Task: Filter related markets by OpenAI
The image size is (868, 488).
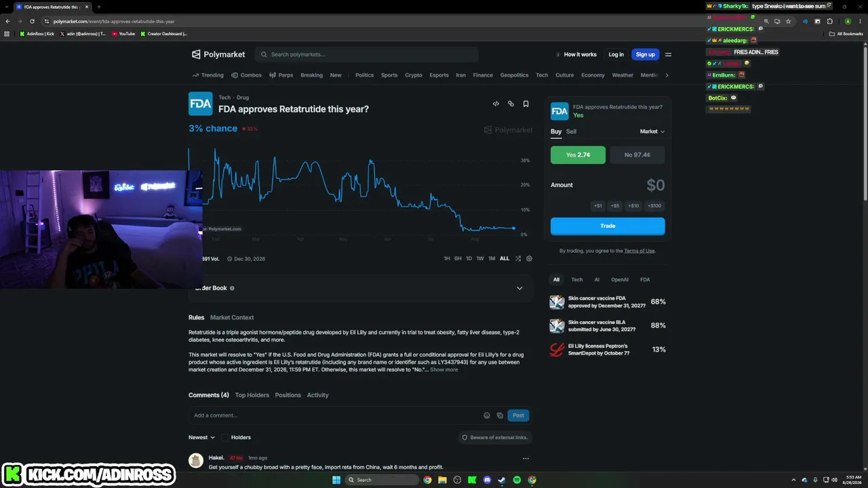Action: tap(620, 279)
